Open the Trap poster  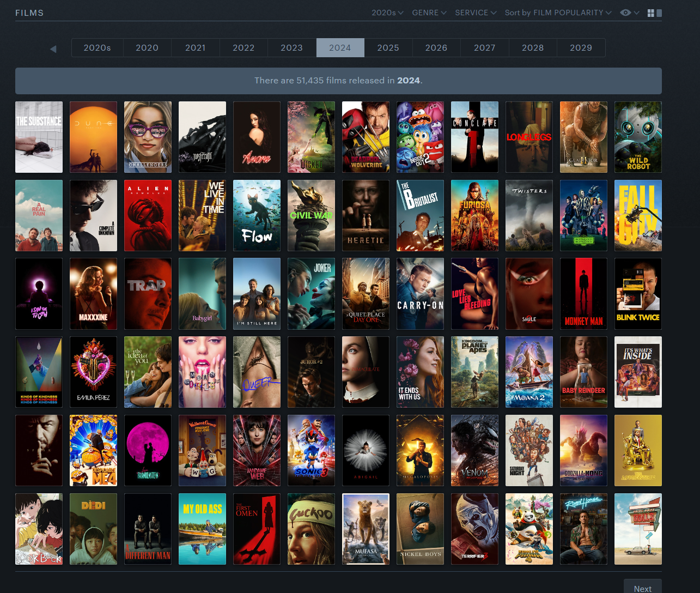pos(148,294)
